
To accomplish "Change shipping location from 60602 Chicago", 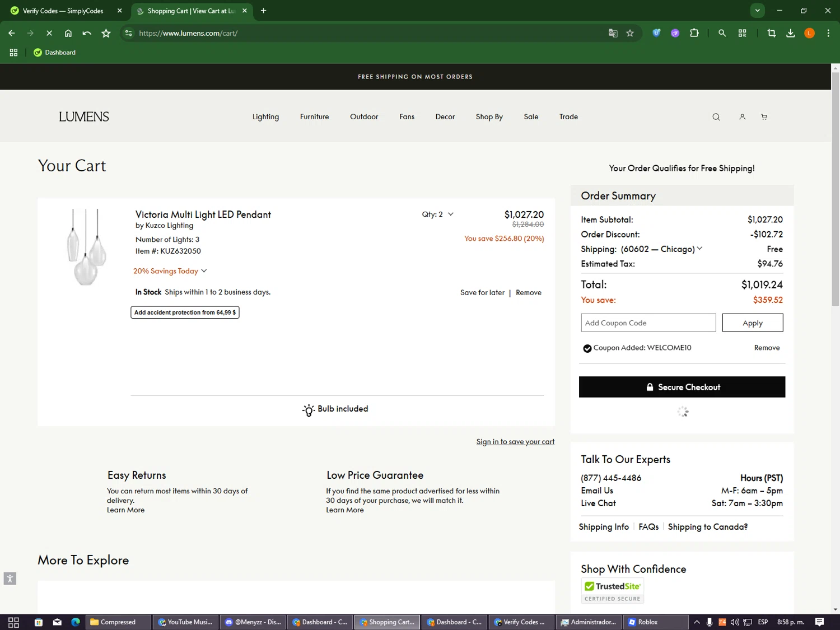I will pos(661,249).
